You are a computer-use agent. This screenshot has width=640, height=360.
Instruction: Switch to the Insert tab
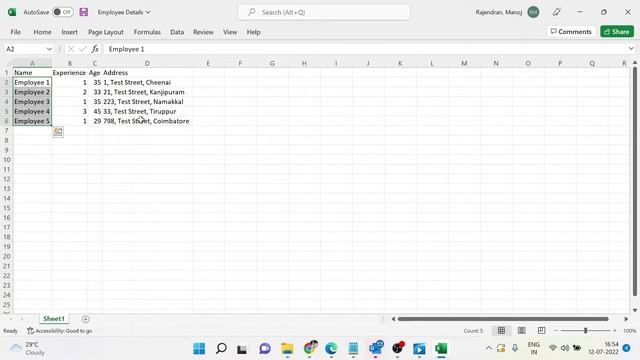click(x=69, y=32)
